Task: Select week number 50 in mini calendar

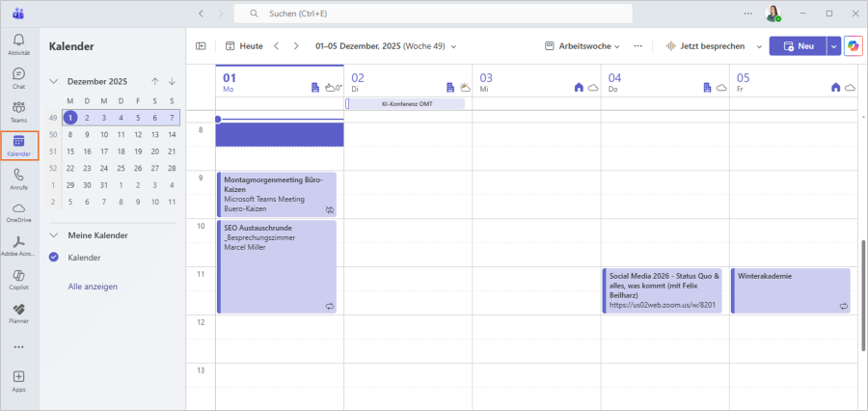Action: pyautogui.click(x=53, y=135)
